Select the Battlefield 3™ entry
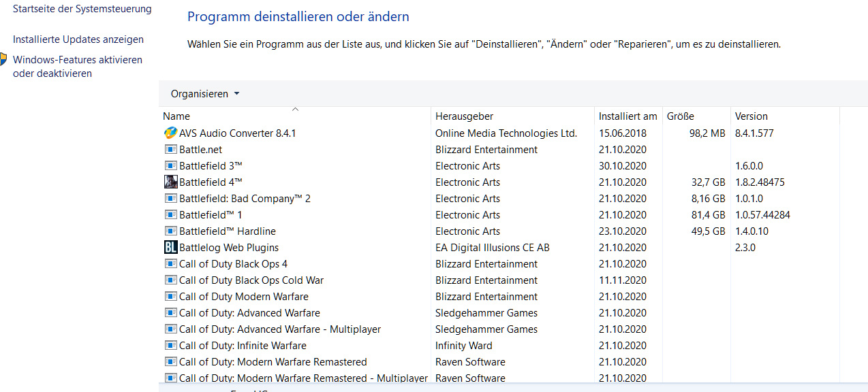Viewport: 868px width, 392px height. coord(211,166)
